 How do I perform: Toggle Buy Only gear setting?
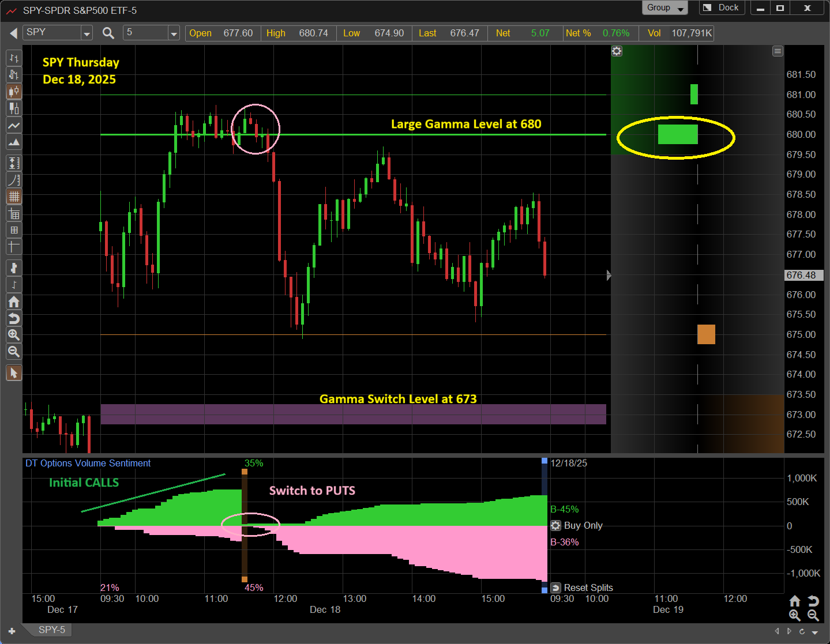[556, 525]
